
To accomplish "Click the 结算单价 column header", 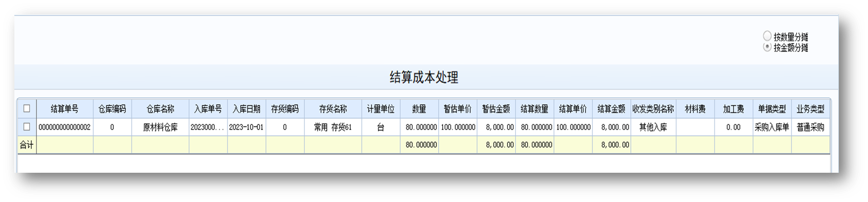I will pos(573,109).
